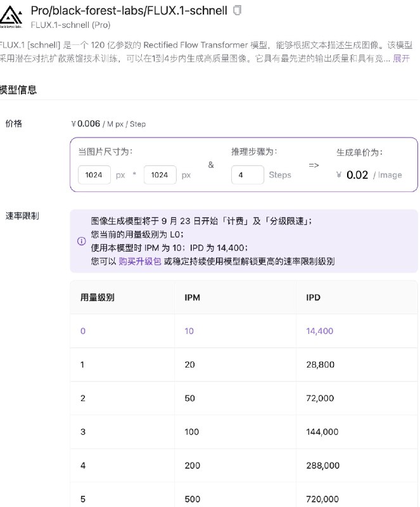Click the ¥0.006 / M px / Step price
This screenshot has height=507, width=420.
coord(108,124)
